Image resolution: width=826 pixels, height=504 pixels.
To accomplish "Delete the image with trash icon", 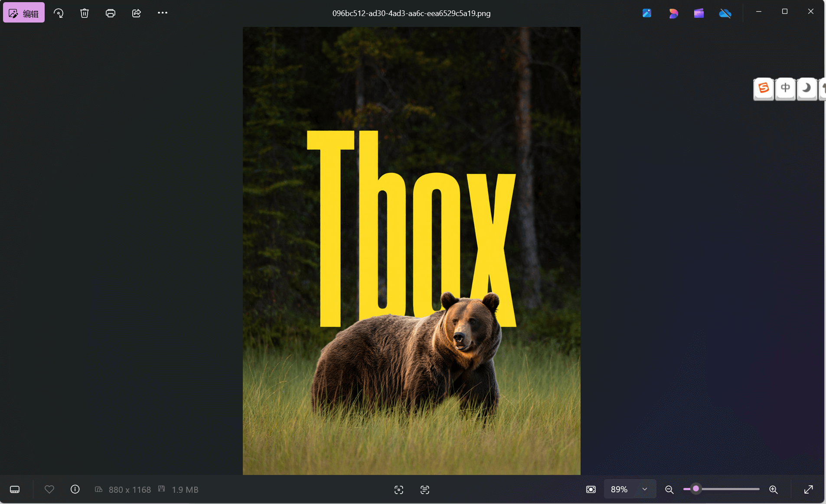I will tap(85, 13).
